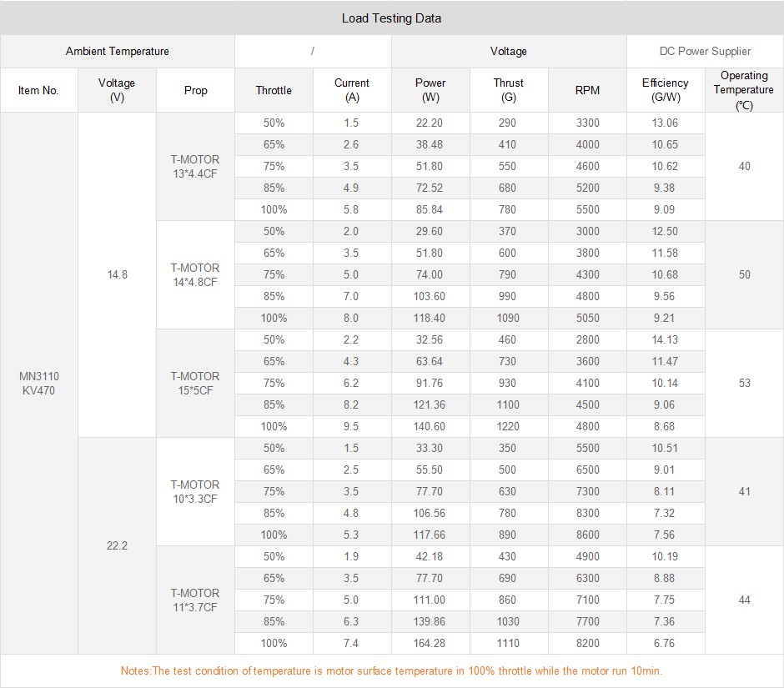Screen dimensions: 784x688
Task: Click the Throttle column header
Action: pos(274,90)
